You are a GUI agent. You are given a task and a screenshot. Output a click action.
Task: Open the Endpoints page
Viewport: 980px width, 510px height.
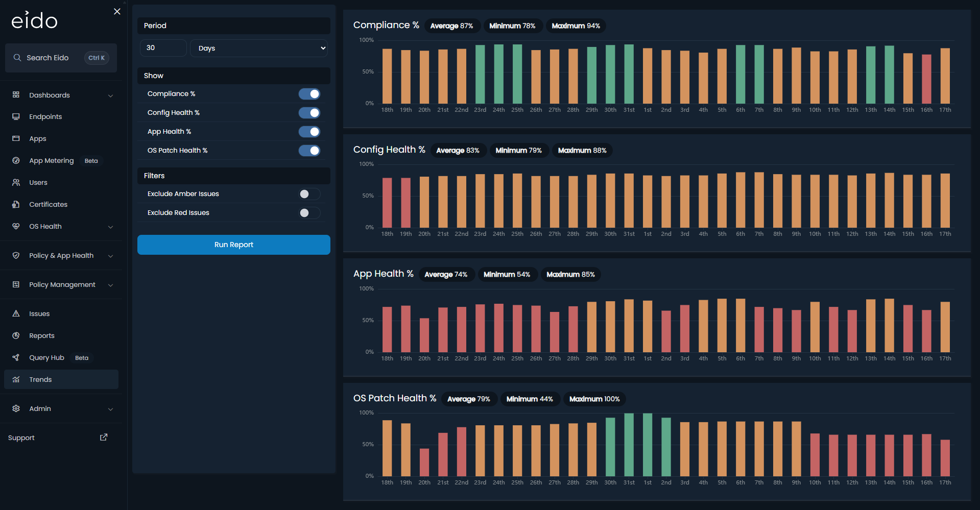coord(45,117)
